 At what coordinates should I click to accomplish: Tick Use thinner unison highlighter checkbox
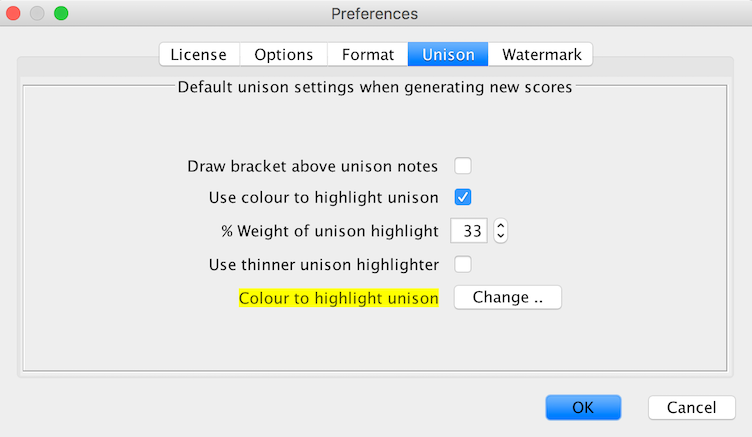[463, 264]
